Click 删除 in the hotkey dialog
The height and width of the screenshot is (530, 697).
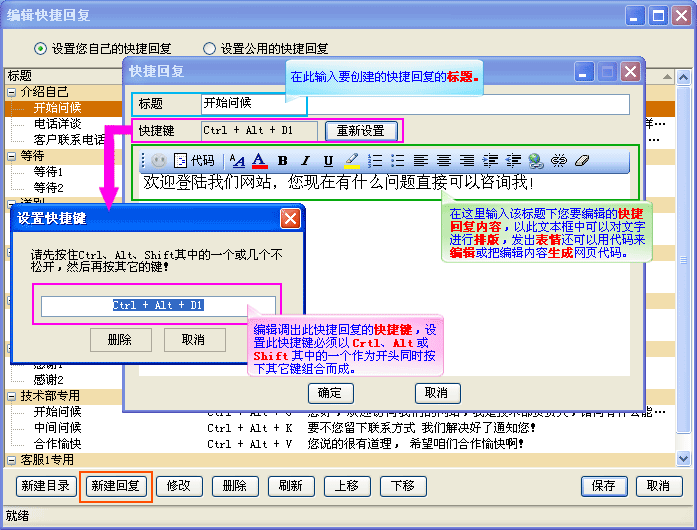[118, 340]
